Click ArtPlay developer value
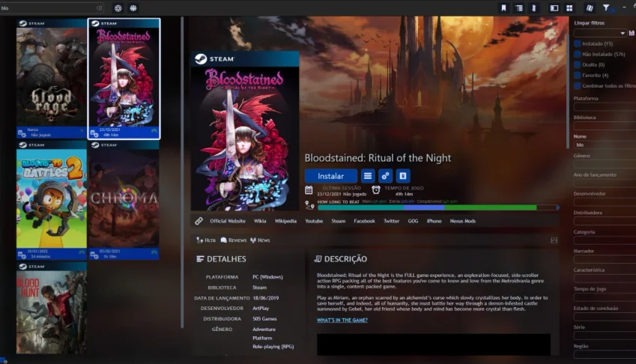The width and height of the screenshot is (636, 364). pyautogui.click(x=261, y=309)
